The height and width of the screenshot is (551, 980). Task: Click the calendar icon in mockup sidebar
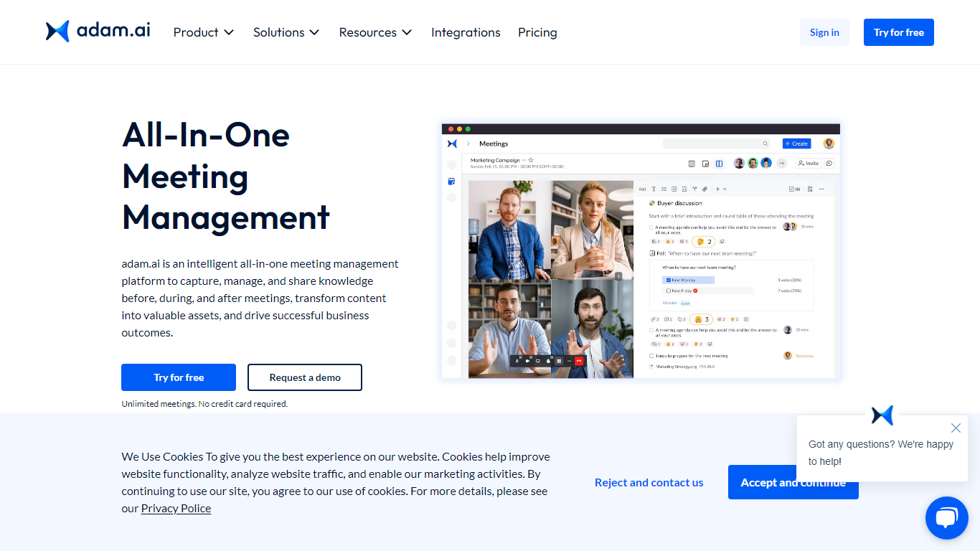point(451,182)
